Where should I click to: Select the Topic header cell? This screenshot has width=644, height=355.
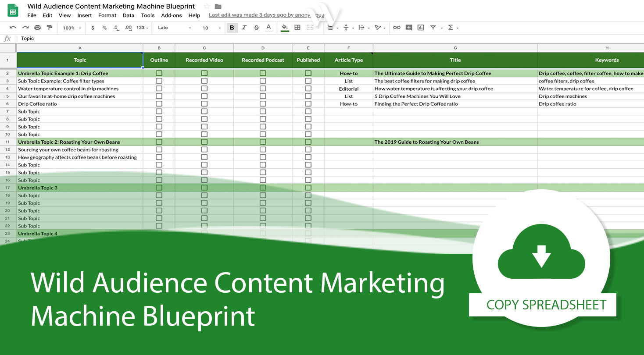[x=80, y=60]
